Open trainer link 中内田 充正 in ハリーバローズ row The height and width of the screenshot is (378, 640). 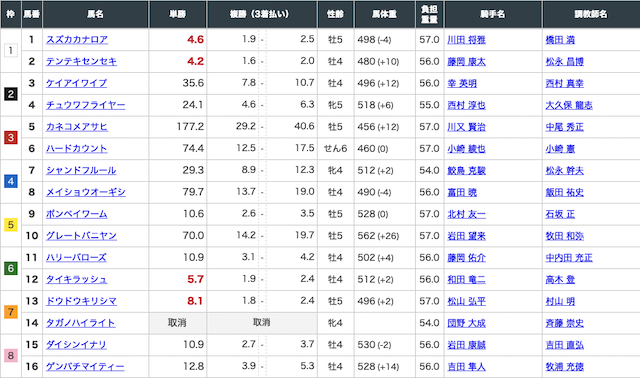569,258
